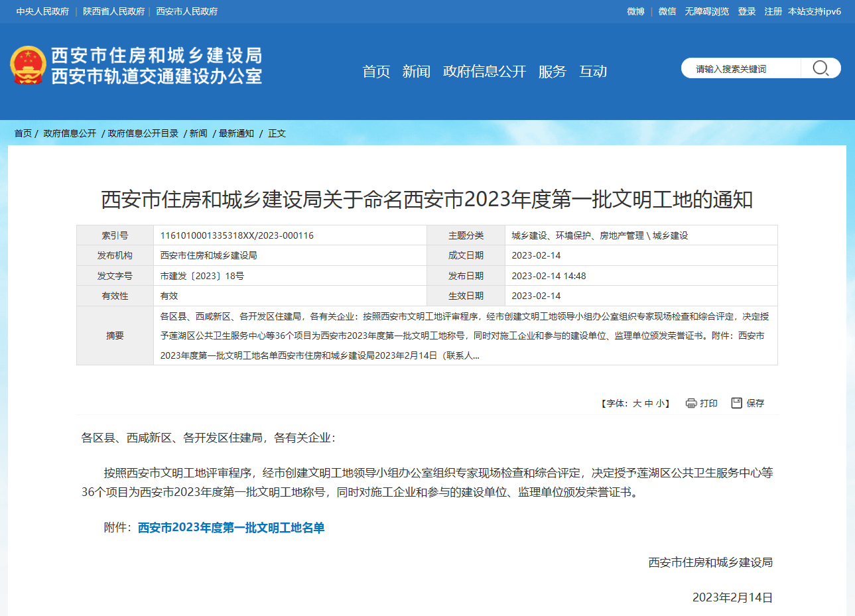The width and height of the screenshot is (855, 616).
Task: Open the 政府信息公开 navigation menu
Action: (484, 72)
